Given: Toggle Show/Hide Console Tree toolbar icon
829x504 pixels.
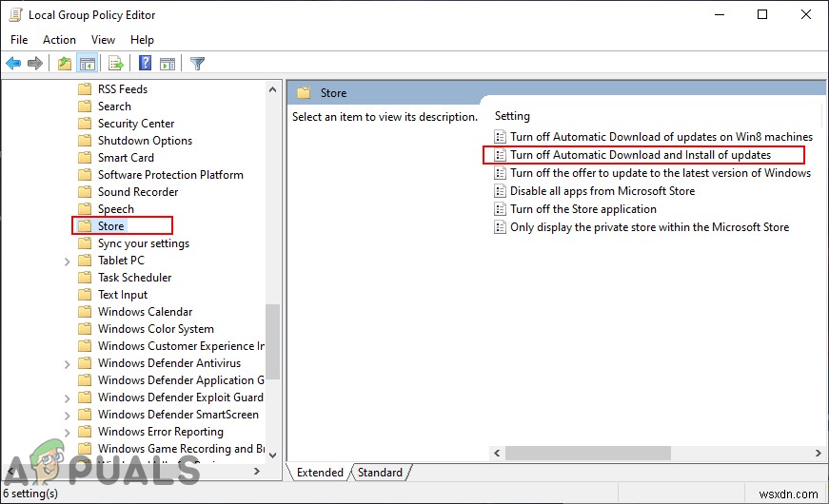Looking at the screenshot, I should pos(88,64).
